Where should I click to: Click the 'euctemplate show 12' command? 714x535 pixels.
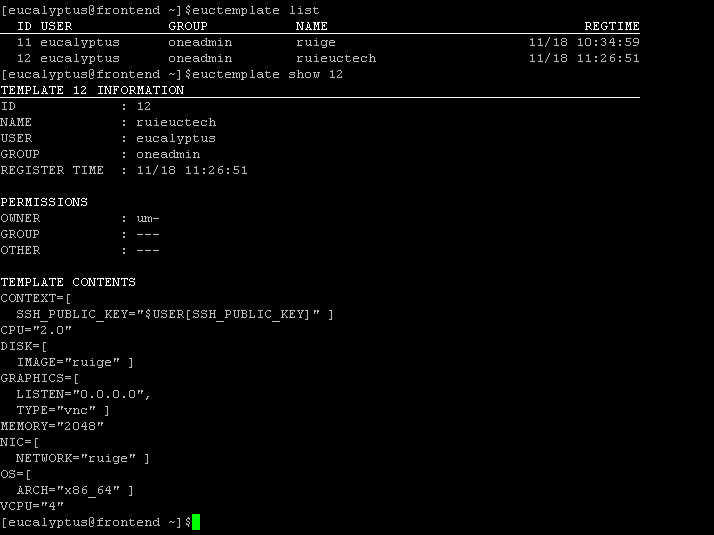[267, 74]
